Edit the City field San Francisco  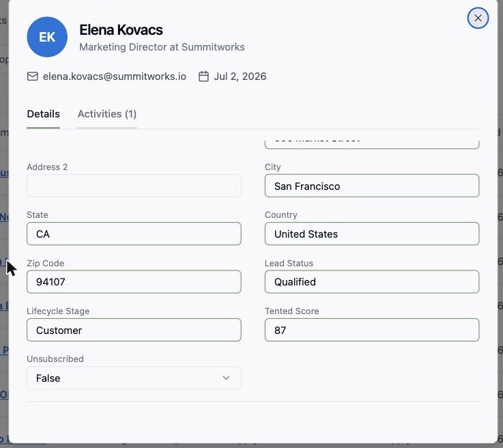click(x=372, y=186)
